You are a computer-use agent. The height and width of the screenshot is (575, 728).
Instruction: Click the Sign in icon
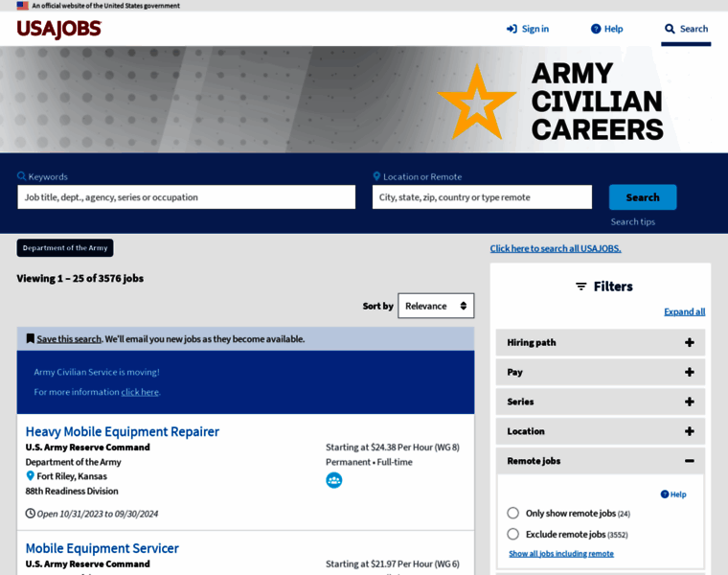[x=512, y=29]
